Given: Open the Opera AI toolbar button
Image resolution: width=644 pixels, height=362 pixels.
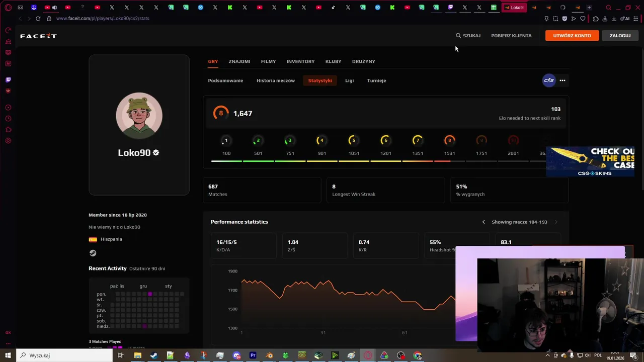Looking at the screenshot, I should tap(625, 19).
